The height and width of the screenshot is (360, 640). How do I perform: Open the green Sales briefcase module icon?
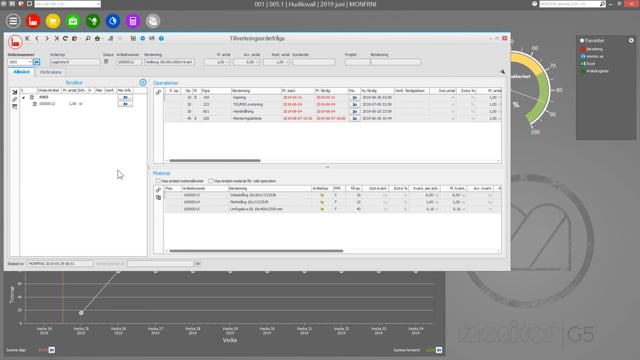pyautogui.click(x=73, y=21)
